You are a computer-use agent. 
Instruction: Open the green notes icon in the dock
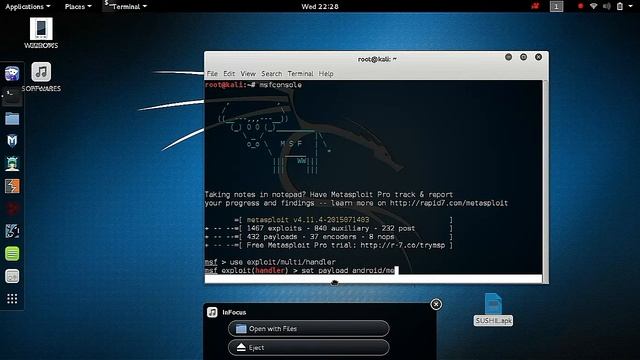(x=12, y=253)
